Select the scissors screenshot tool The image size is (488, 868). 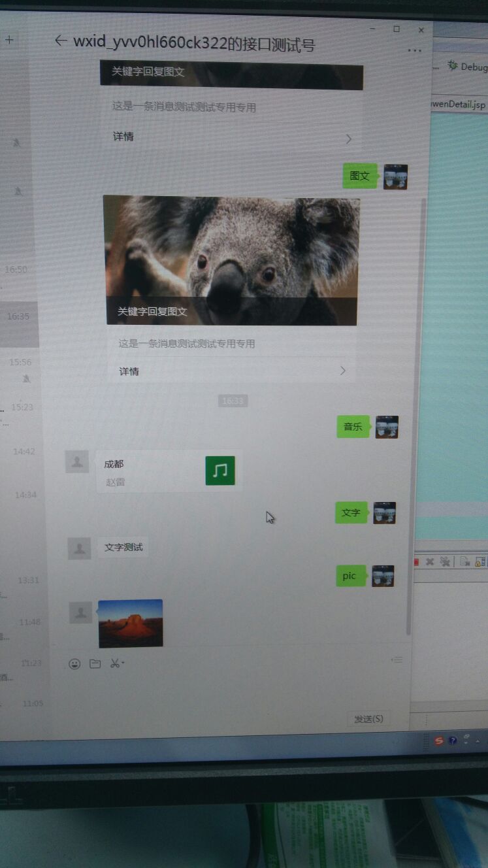[x=114, y=663]
